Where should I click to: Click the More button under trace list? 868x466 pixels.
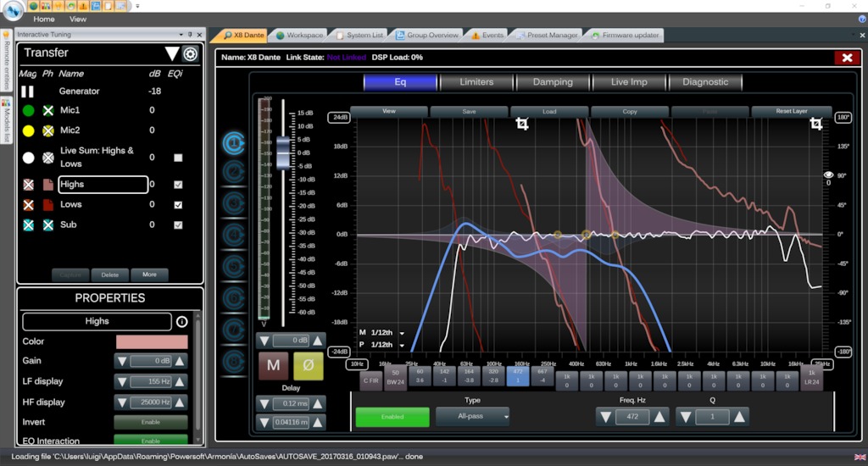pos(149,275)
